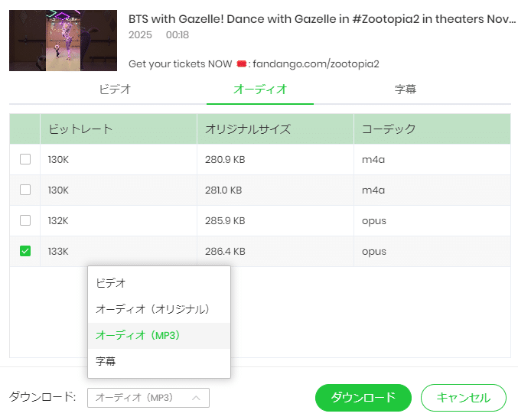Enable the 132K opus row checkbox
Screen dimensions: 518x420
point(25,220)
